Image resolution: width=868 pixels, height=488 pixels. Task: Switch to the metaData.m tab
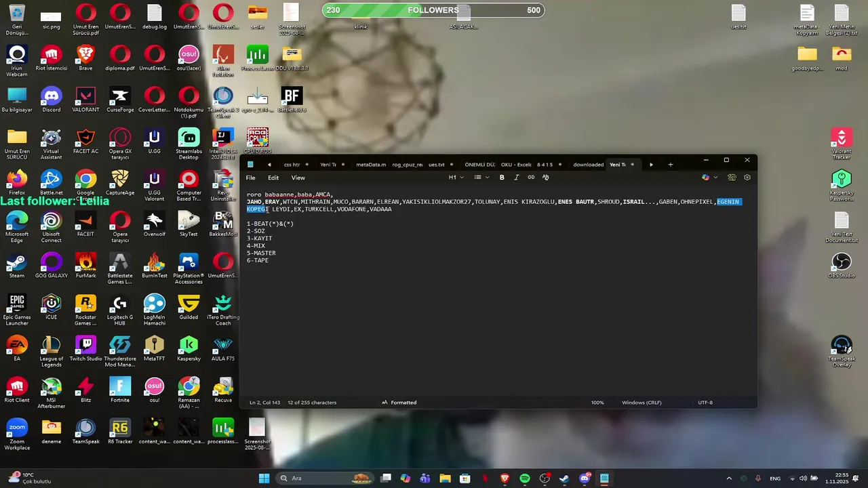click(x=370, y=165)
